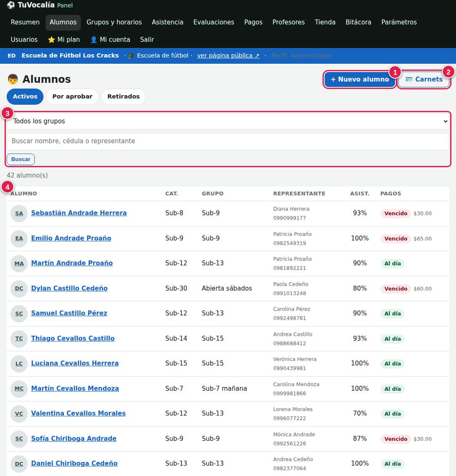Click the Salir logout item

147,40
